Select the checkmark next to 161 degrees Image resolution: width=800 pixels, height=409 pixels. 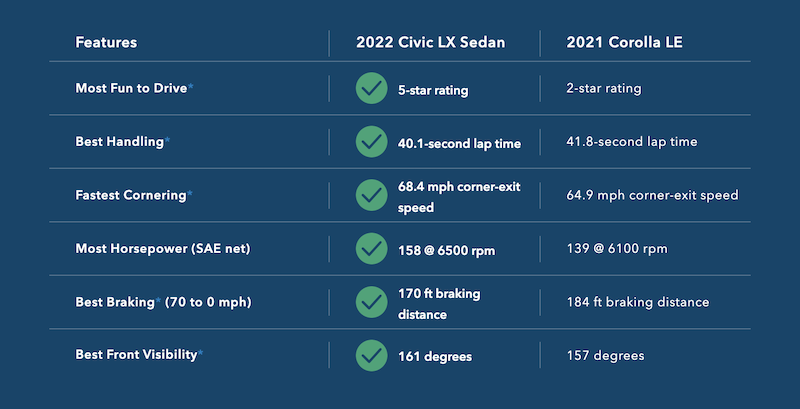371,355
